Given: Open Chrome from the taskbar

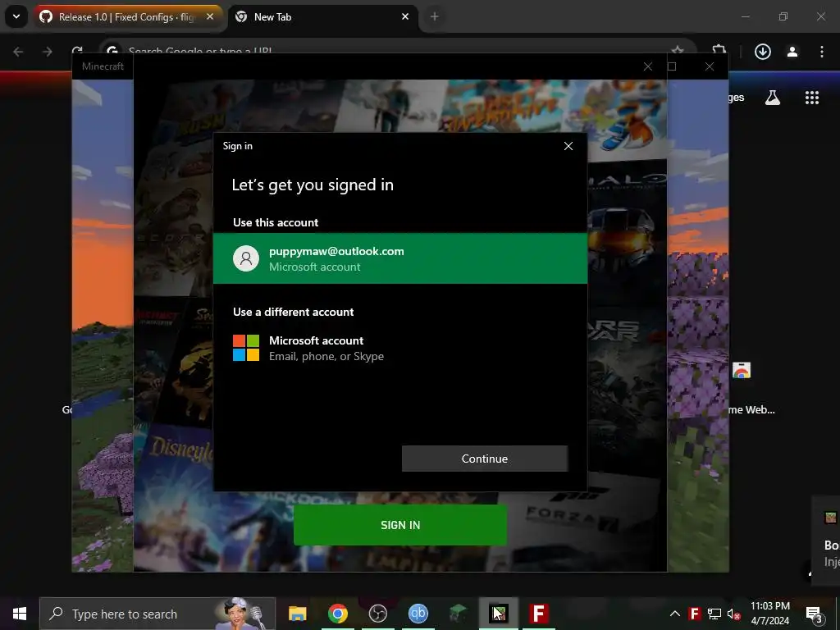Looking at the screenshot, I should coord(337,614).
